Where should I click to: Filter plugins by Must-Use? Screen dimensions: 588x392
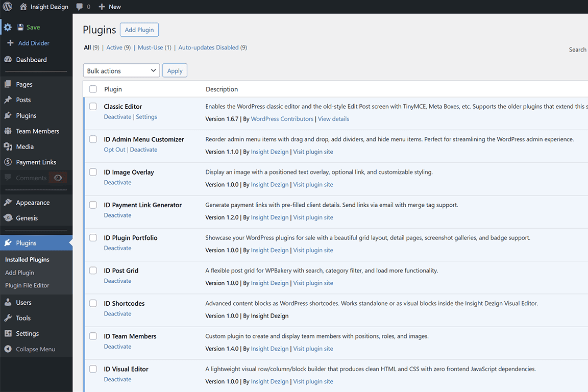click(151, 47)
